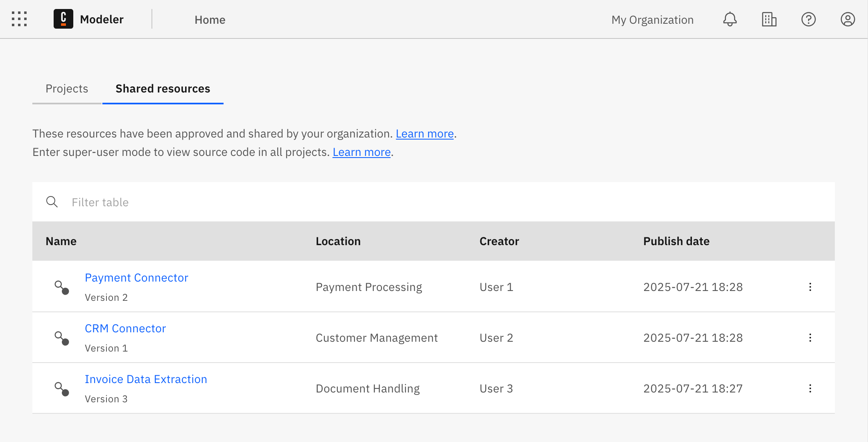Click the search magnifier in the filter bar

[52, 202]
